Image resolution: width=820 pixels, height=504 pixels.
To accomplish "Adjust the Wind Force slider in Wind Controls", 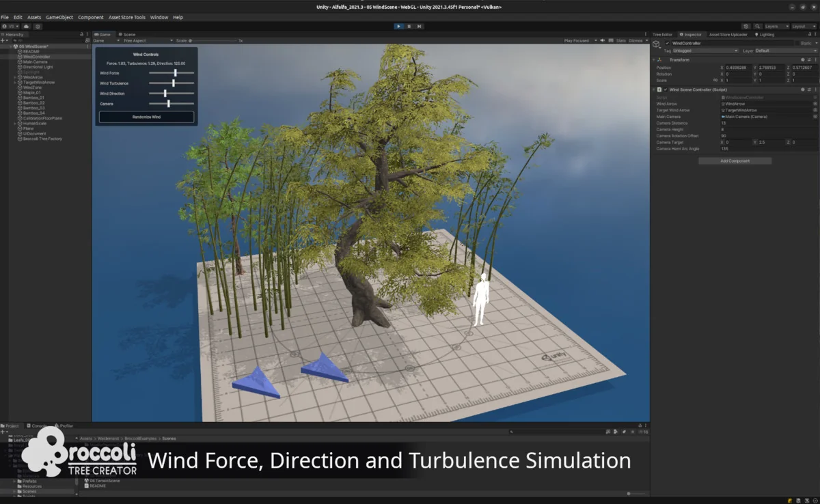I will [x=174, y=72].
